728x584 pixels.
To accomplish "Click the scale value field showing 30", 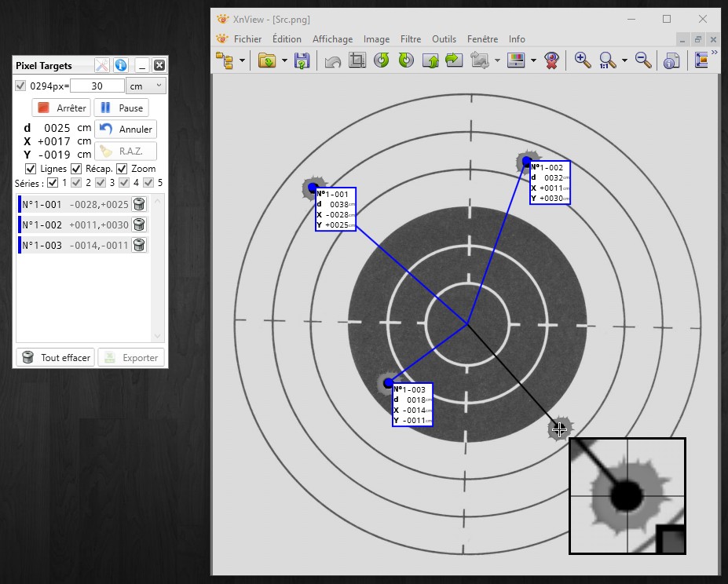I will pyautogui.click(x=97, y=86).
